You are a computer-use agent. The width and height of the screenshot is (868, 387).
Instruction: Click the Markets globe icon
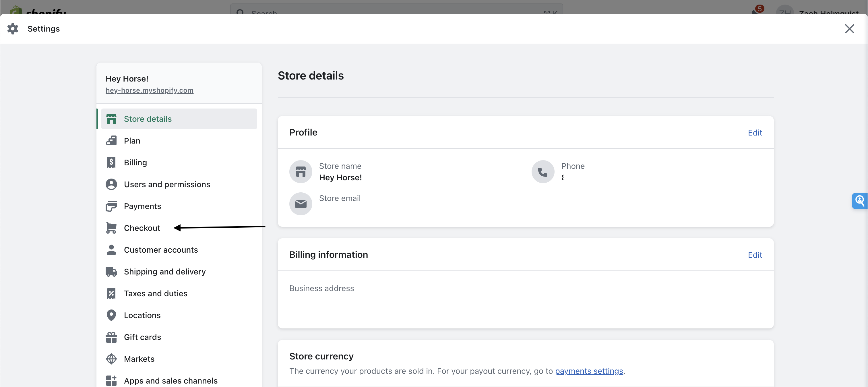(x=111, y=359)
